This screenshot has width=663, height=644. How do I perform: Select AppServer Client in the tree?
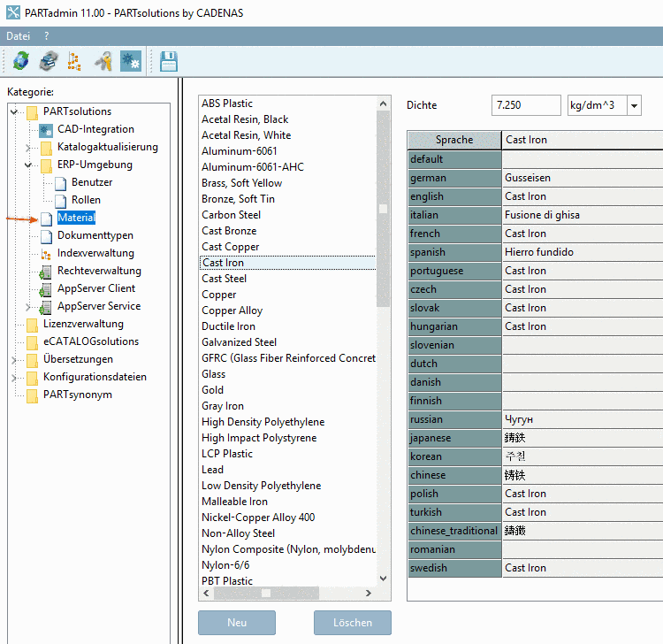tap(96, 288)
